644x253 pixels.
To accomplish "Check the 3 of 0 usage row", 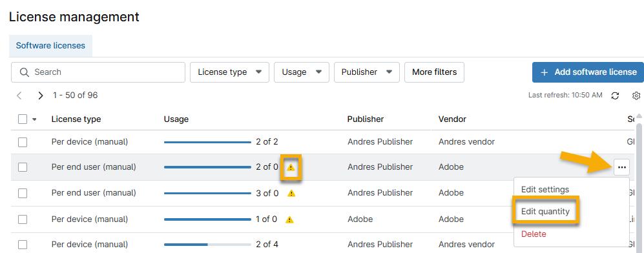I will tap(23, 193).
